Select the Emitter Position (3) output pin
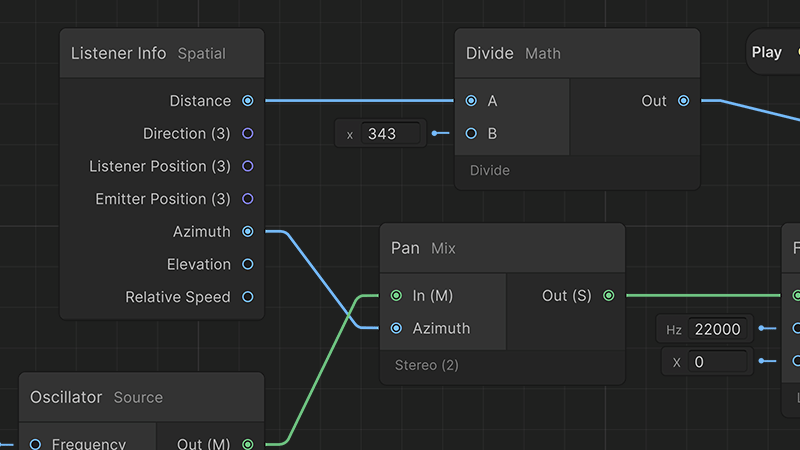The height and width of the screenshot is (450, 800). pyautogui.click(x=247, y=199)
